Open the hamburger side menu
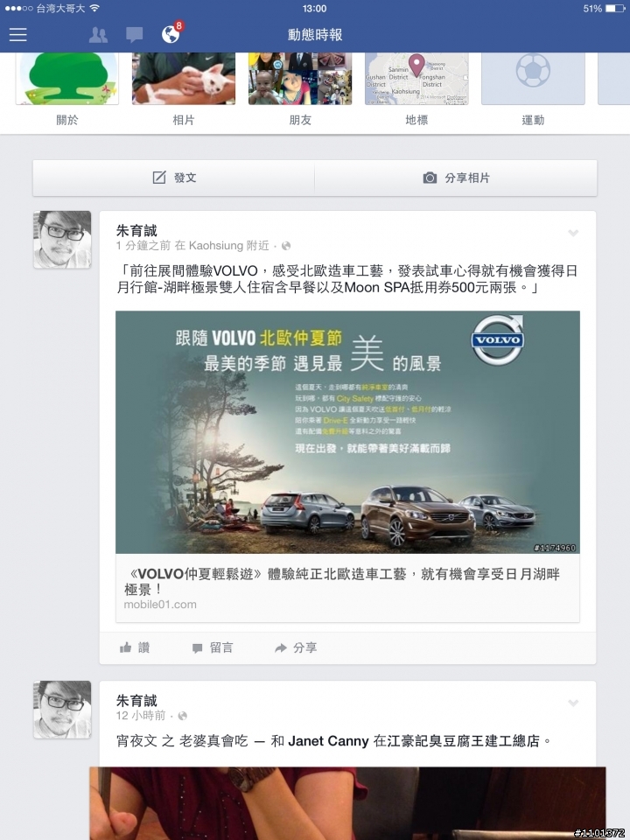 (x=17, y=35)
